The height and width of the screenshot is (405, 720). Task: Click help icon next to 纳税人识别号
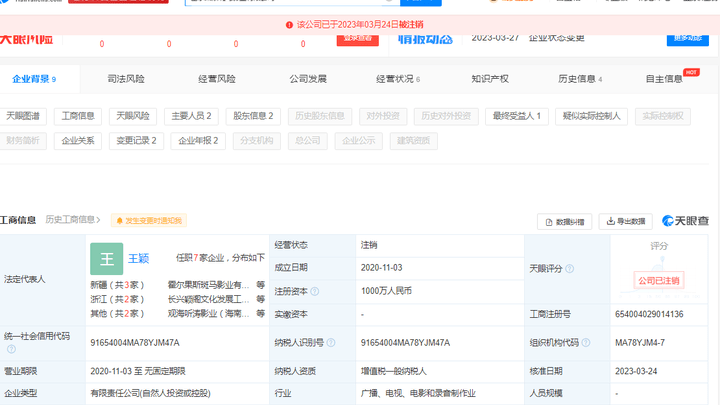(331, 343)
